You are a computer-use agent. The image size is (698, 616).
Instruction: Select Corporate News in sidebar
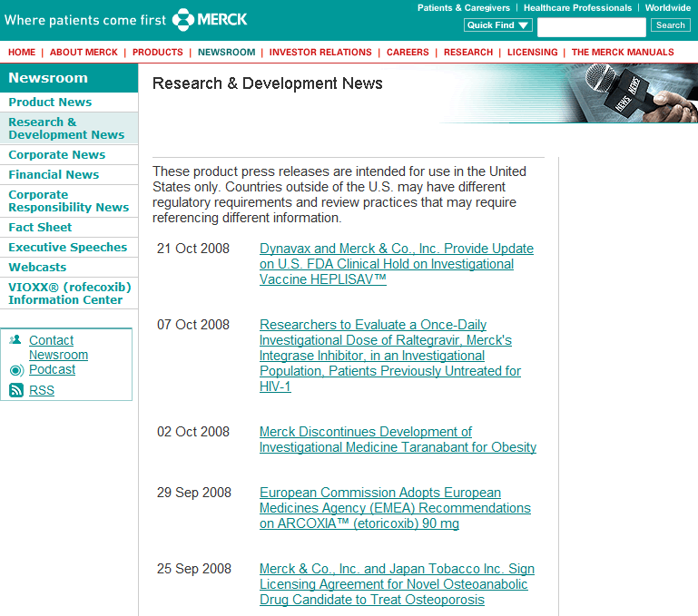[x=69, y=154]
